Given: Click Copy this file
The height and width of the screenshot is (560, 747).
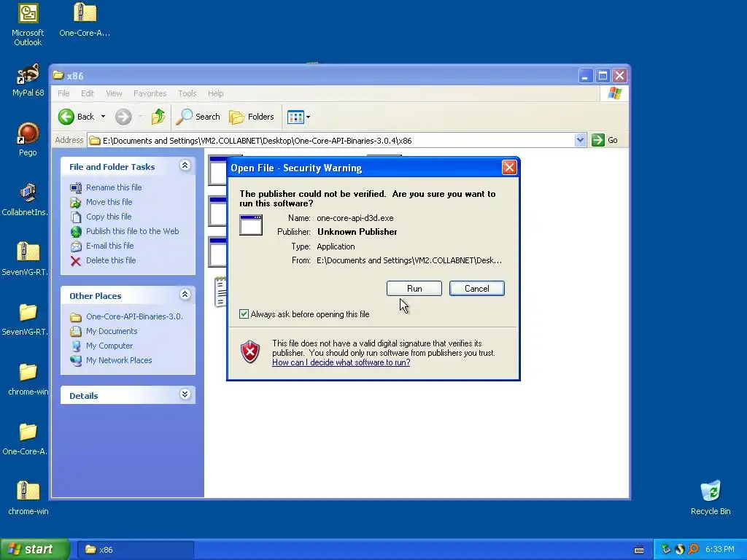Looking at the screenshot, I should click(109, 217).
